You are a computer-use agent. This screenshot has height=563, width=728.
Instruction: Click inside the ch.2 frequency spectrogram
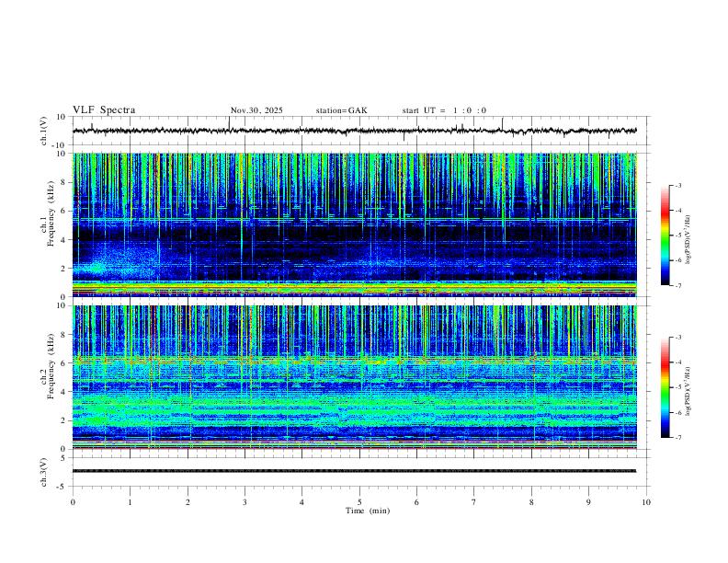[354, 377]
